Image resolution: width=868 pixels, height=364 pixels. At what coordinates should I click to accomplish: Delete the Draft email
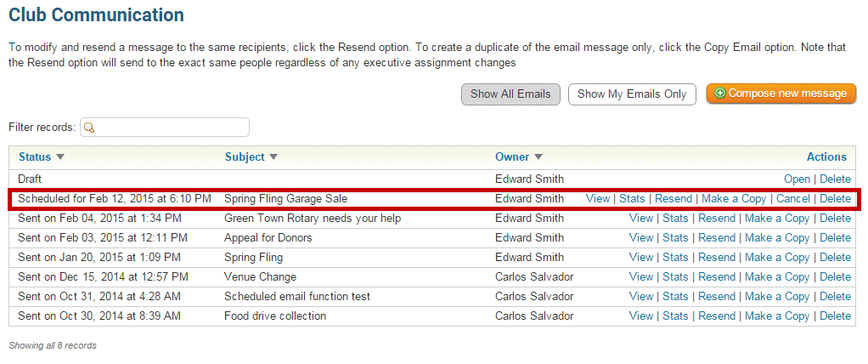click(x=835, y=179)
